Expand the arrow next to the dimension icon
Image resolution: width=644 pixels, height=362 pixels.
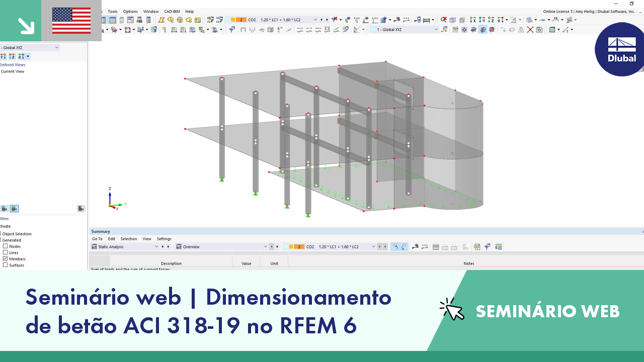(562, 20)
